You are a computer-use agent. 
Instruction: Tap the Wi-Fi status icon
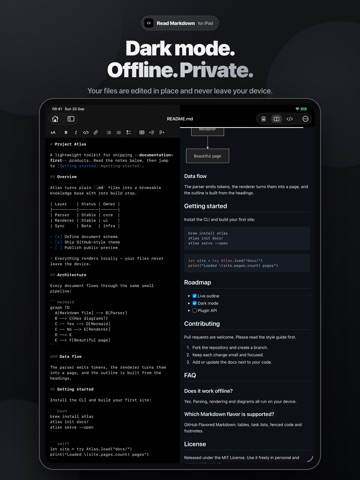[297, 109]
